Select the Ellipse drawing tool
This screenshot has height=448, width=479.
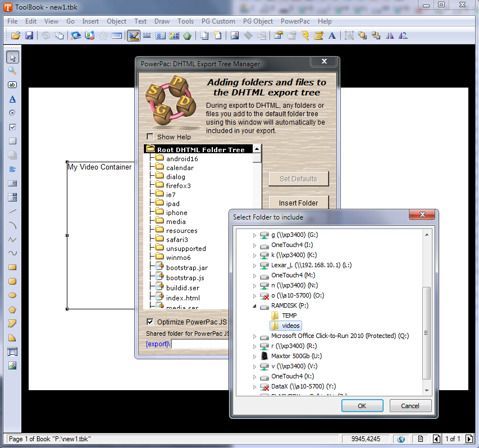[x=12, y=296]
